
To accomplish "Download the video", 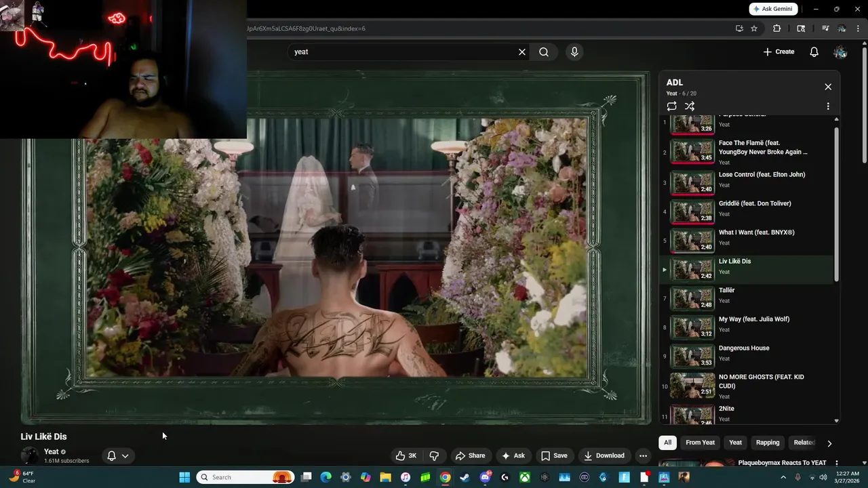I will coord(604,455).
